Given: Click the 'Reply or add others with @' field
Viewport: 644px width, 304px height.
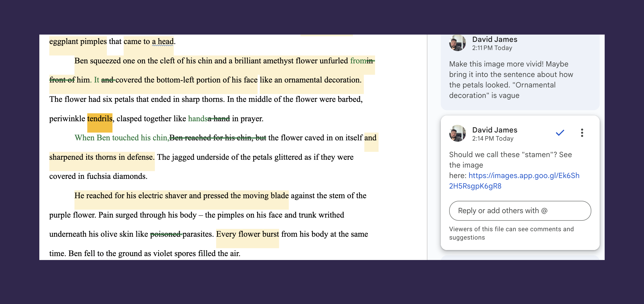Looking at the screenshot, I should tap(520, 211).
